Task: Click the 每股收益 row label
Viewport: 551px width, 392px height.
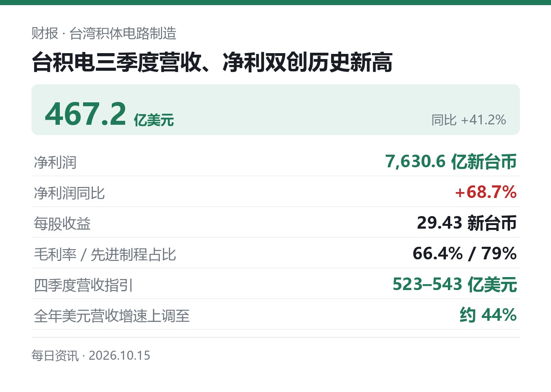Action: point(62,224)
